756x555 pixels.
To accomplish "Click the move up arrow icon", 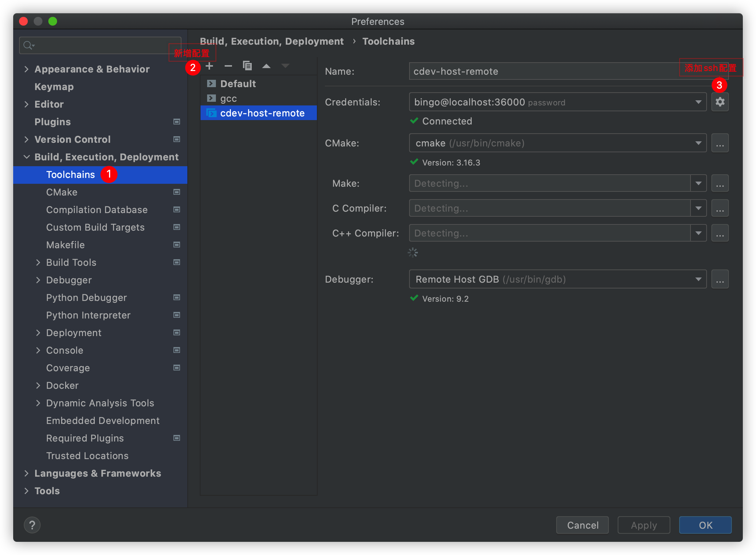I will (266, 66).
